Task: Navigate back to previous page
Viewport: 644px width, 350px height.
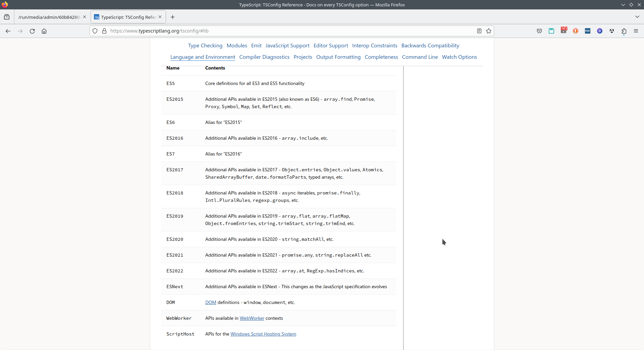Action: (8, 31)
